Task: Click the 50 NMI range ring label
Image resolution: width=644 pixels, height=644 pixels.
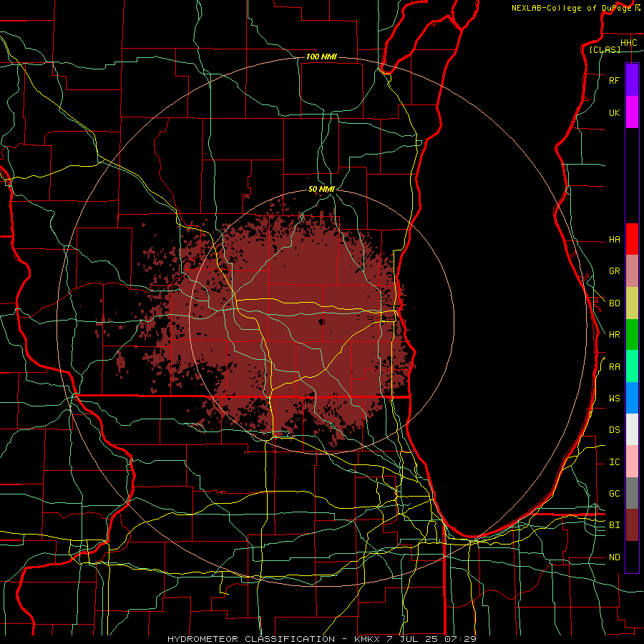Action: pyautogui.click(x=321, y=190)
